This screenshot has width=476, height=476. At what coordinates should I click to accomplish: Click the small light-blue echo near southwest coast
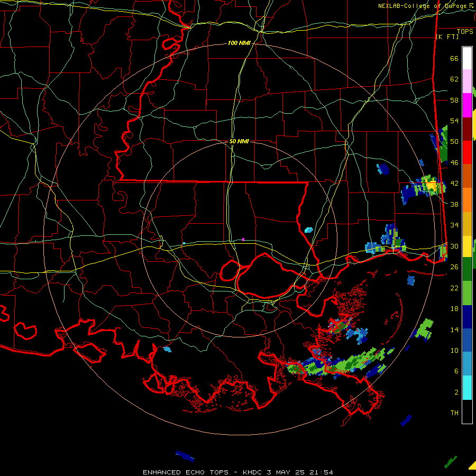(167, 349)
